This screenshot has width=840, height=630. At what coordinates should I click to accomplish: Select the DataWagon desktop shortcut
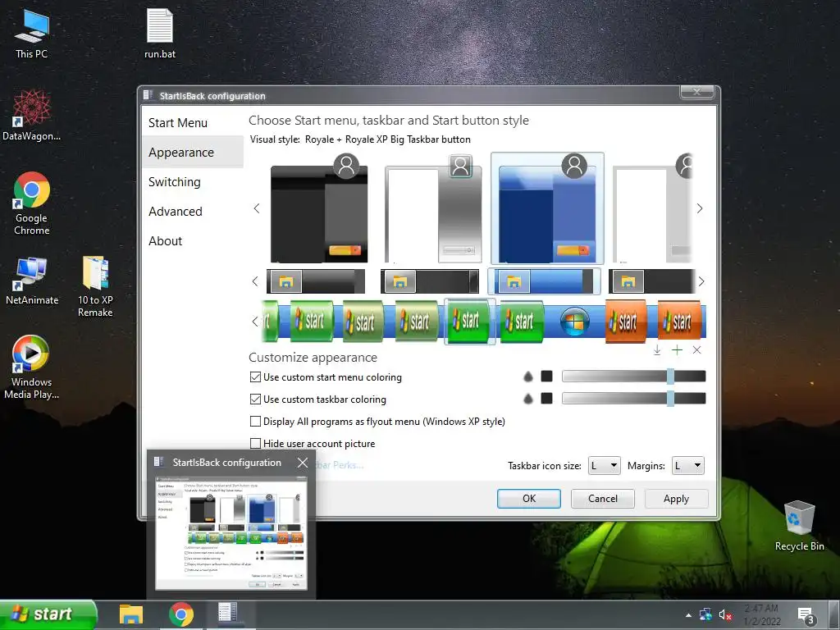point(32,115)
